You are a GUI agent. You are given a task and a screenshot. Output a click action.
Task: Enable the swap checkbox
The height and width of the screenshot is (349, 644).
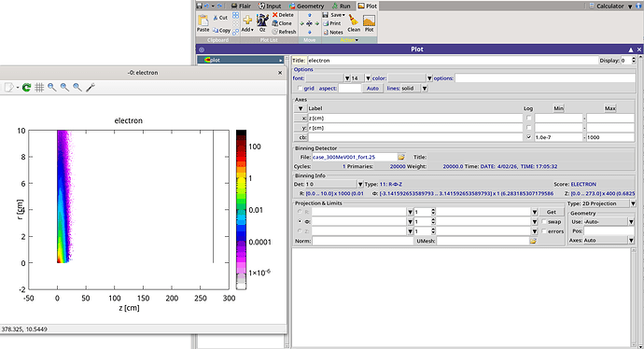click(544, 222)
